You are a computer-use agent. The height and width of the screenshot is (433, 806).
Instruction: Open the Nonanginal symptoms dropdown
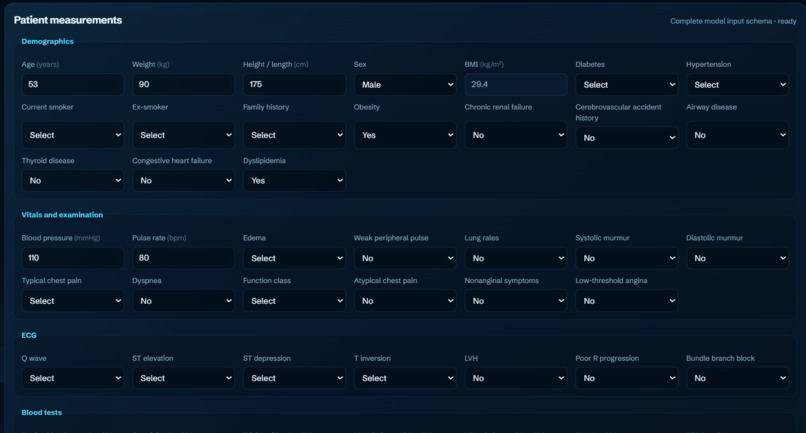click(x=516, y=300)
